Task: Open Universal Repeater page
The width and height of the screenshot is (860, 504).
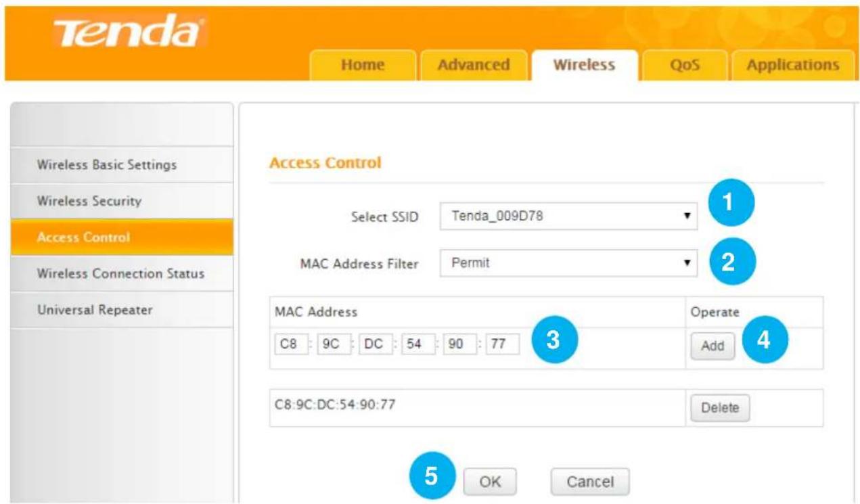Action: pyautogui.click(x=122, y=310)
